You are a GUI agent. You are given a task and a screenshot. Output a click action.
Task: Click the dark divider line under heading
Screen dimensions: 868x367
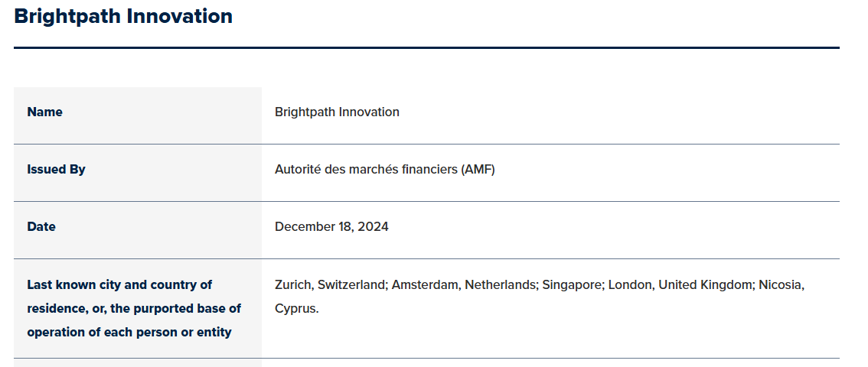coord(426,47)
